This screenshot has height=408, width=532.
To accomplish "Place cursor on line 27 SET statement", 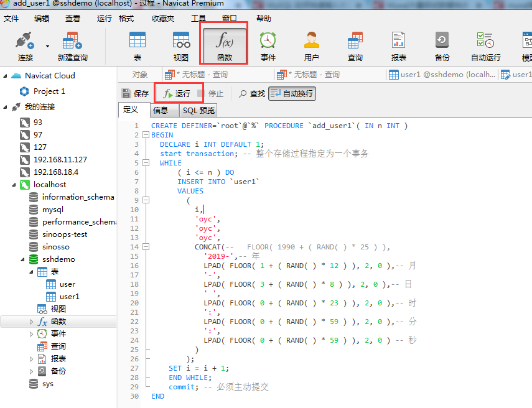I will point(199,368).
